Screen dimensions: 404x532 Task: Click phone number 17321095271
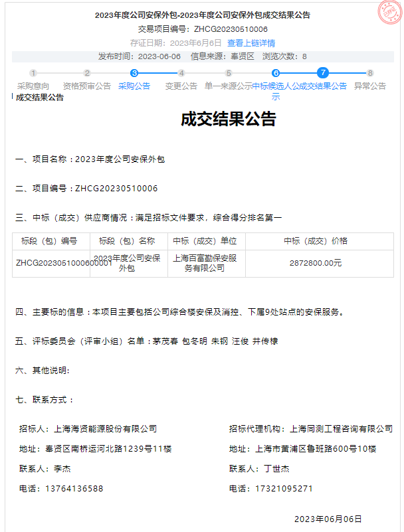[284, 489]
